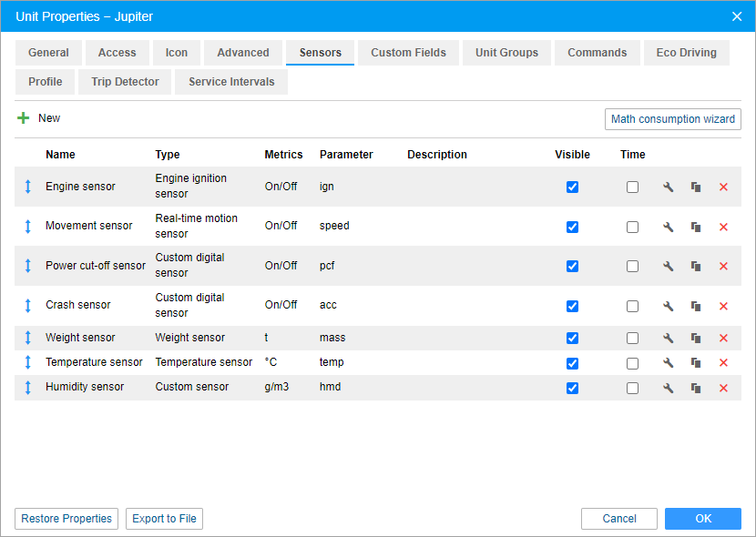The image size is (756, 537).
Task: Duplicate the Weight sensor
Action: [x=696, y=339]
